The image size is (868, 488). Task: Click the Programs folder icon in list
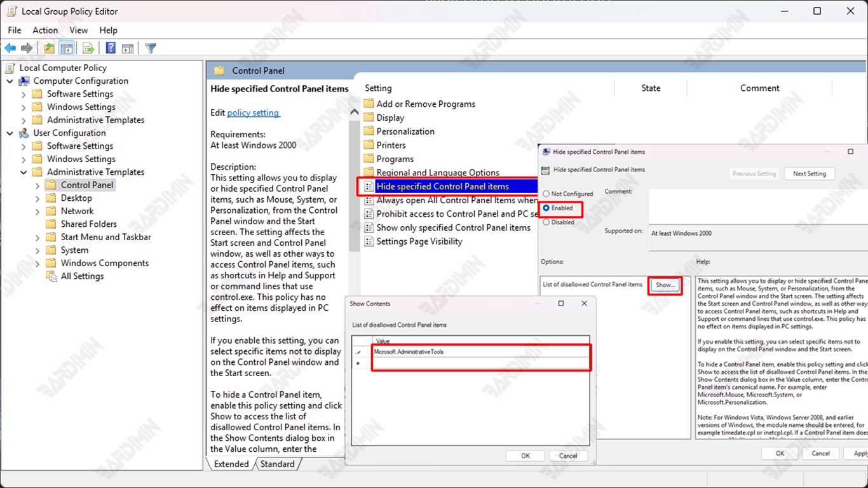click(369, 159)
